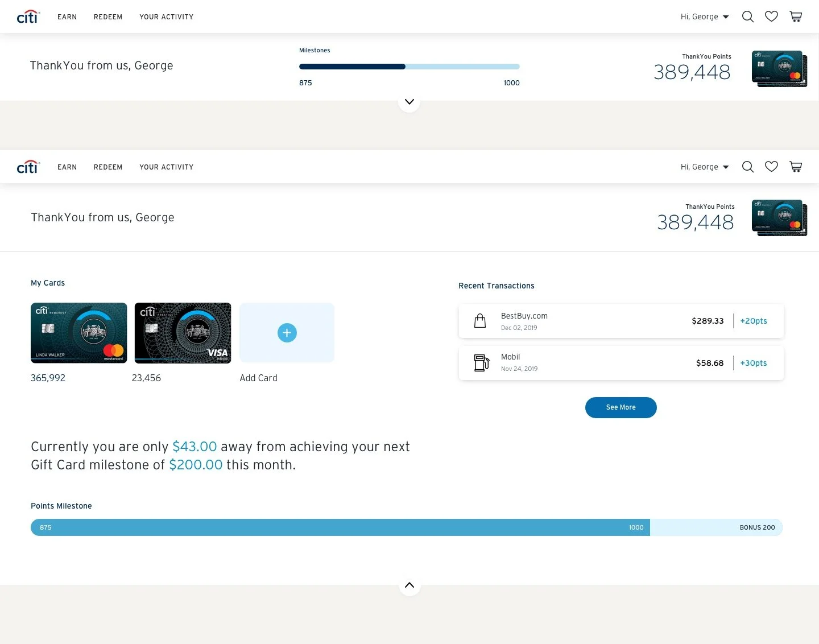Viewport: 819px width, 644px height.
Task: Open EARN menu in the lower header
Action: click(x=67, y=167)
